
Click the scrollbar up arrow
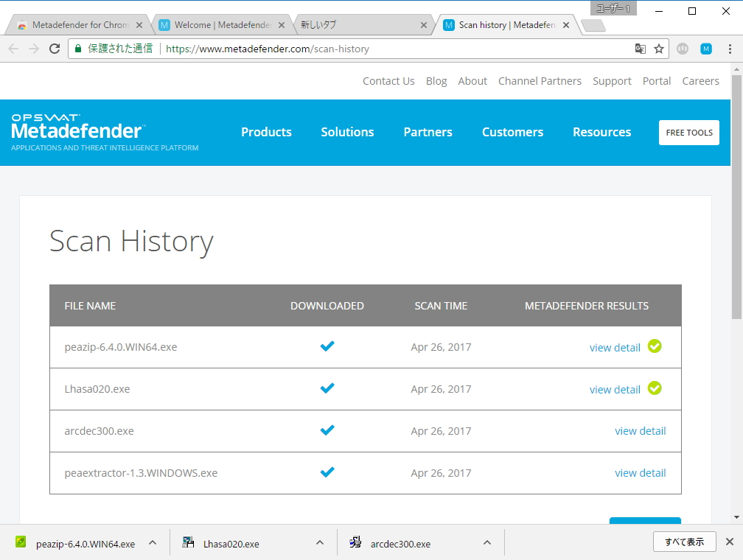[736, 69]
